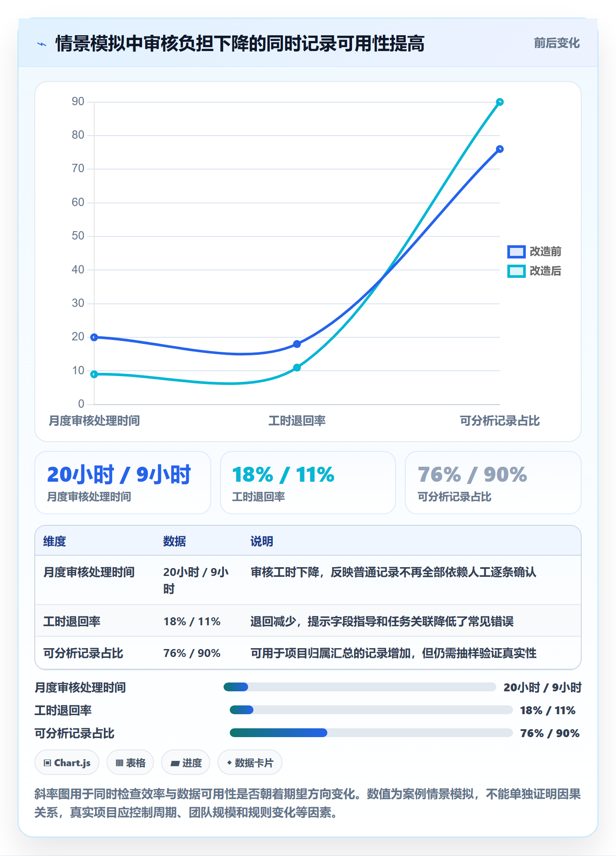
Task: Click the 数据卡片 tag diamond icon
Action: (x=229, y=763)
